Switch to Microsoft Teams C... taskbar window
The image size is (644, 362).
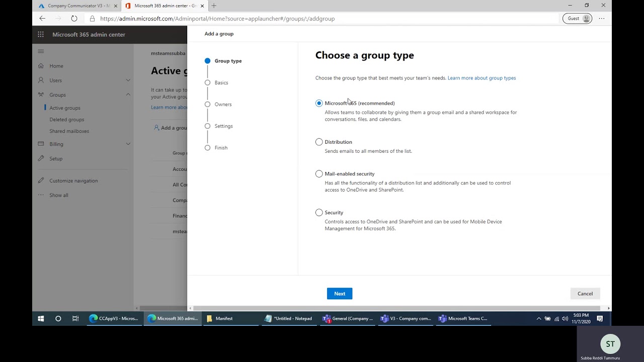pyautogui.click(x=463, y=318)
